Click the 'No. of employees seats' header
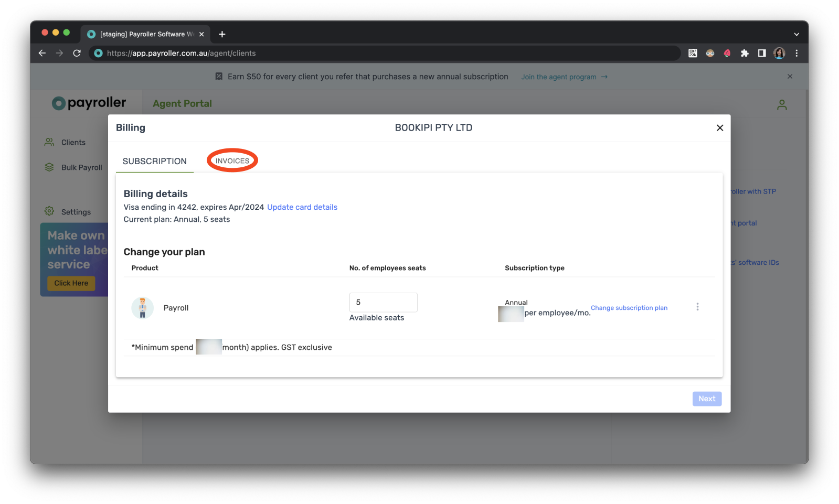This screenshot has height=504, width=839. point(388,268)
